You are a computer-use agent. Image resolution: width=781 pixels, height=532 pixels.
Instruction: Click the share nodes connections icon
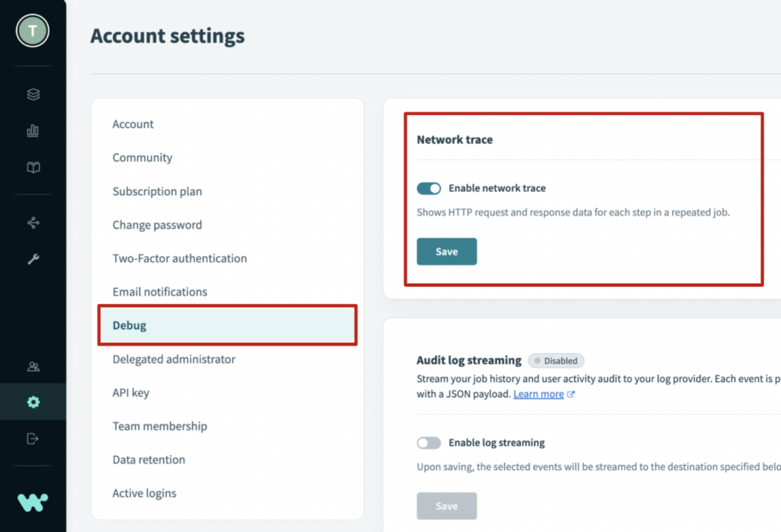point(33,223)
